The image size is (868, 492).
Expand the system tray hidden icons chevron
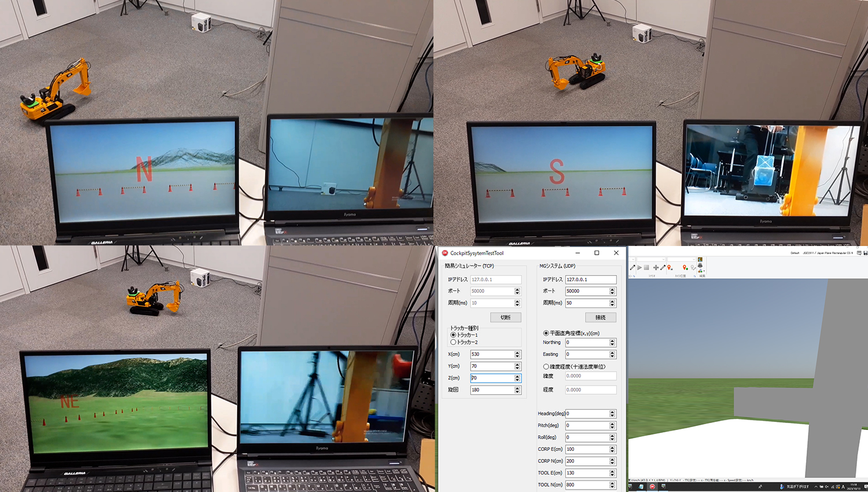(x=816, y=487)
